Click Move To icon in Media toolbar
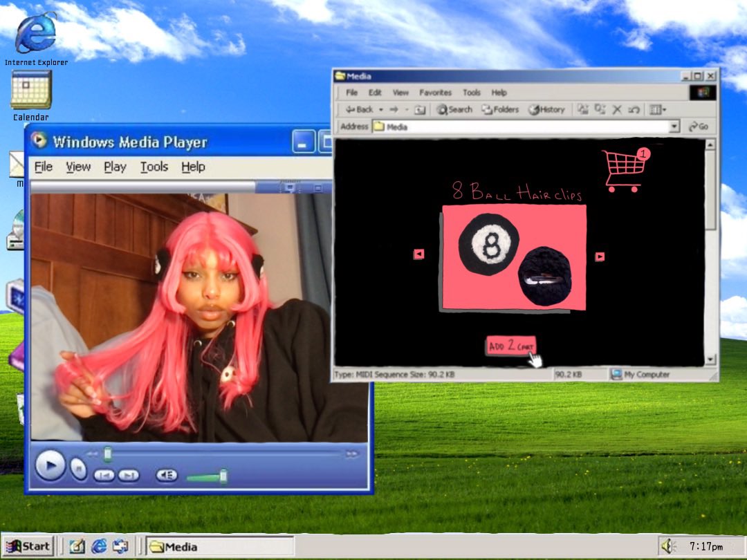The height and width of the screenshot is (560, 747). click(582, 109)
